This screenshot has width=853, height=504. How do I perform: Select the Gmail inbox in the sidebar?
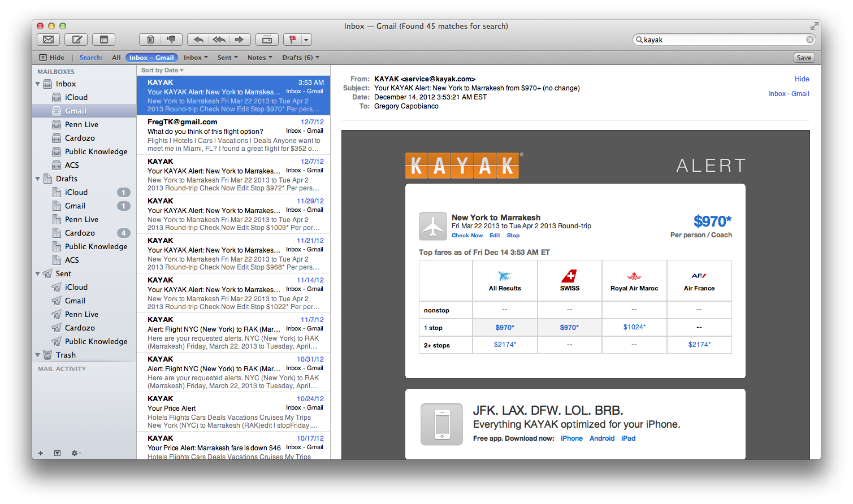(x=84, y=111)
